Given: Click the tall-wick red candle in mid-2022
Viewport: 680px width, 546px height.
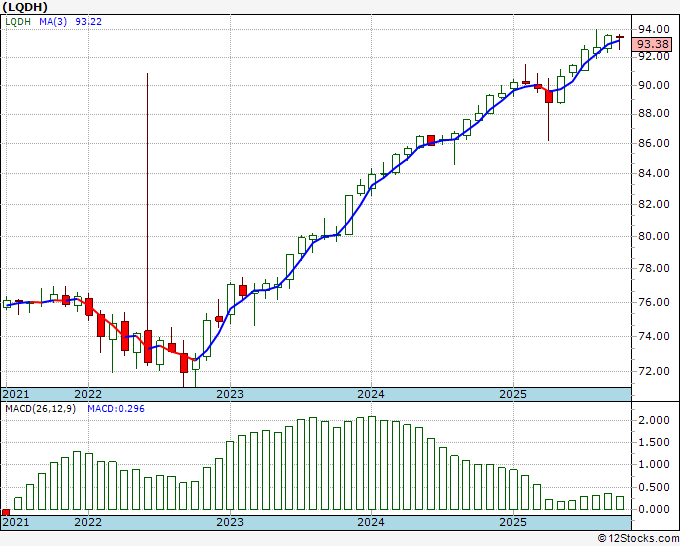Looking at the screenshot, I should pos(148,347).
